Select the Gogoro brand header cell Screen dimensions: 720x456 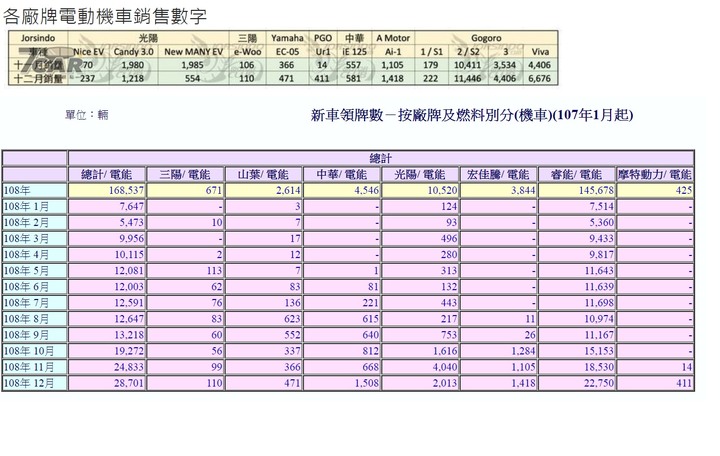(486, 38)
